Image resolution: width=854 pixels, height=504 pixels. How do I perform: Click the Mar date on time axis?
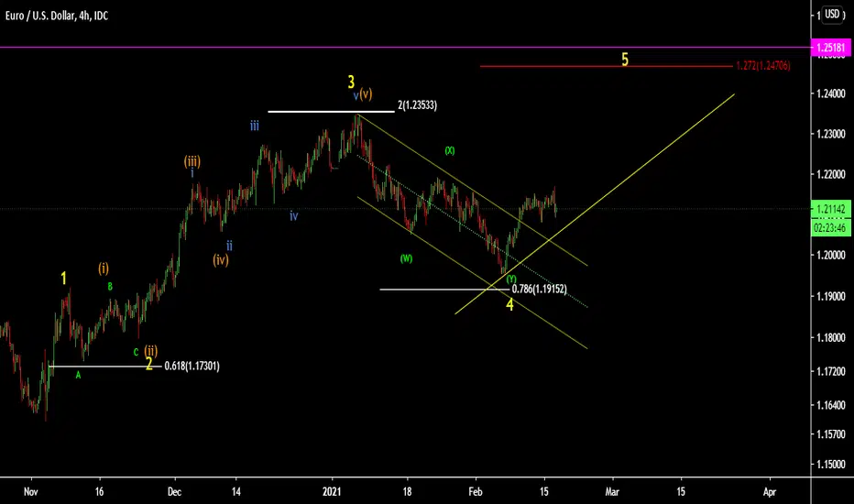(612, 491)
